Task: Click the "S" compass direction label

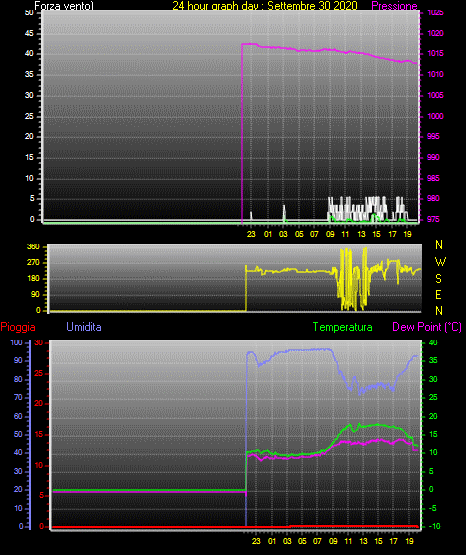Action: tap(439, 279)
